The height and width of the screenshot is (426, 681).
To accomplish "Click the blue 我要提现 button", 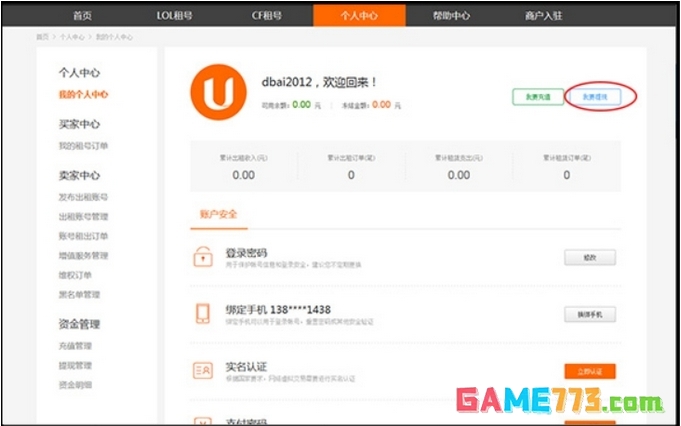I will [595, 97].
